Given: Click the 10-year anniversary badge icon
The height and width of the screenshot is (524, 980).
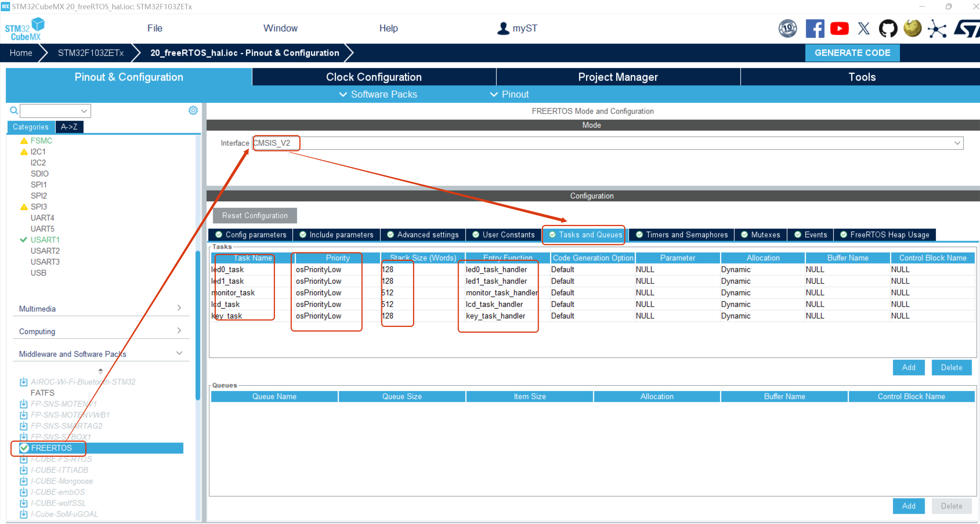Looking at the screenshot, I should 787,29.
